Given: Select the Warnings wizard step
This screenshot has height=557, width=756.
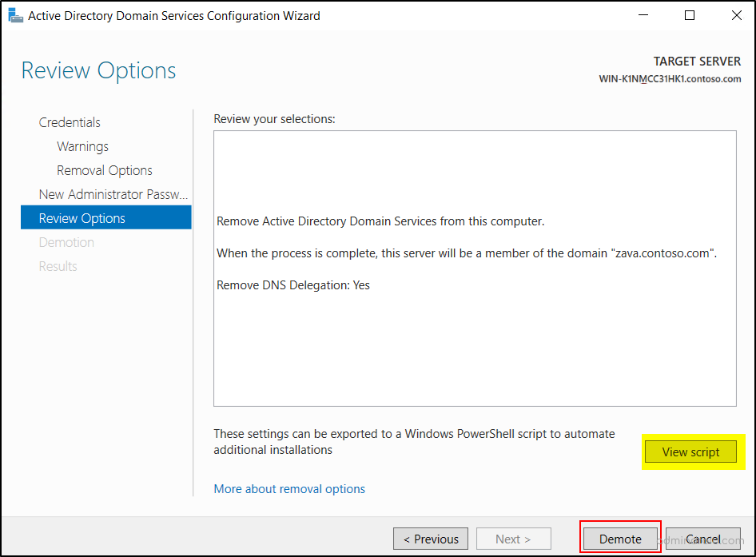Looking at the screenshot, I should click(x=82, y=145).
